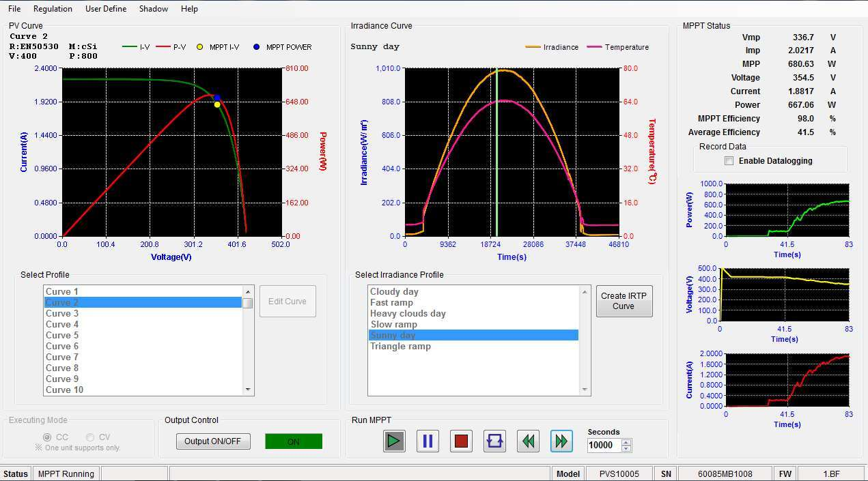Click the fast-forward double-arrow icon
Image resolution: width=868 pixels, height=481 pixels.
click(x=561, y=441)
